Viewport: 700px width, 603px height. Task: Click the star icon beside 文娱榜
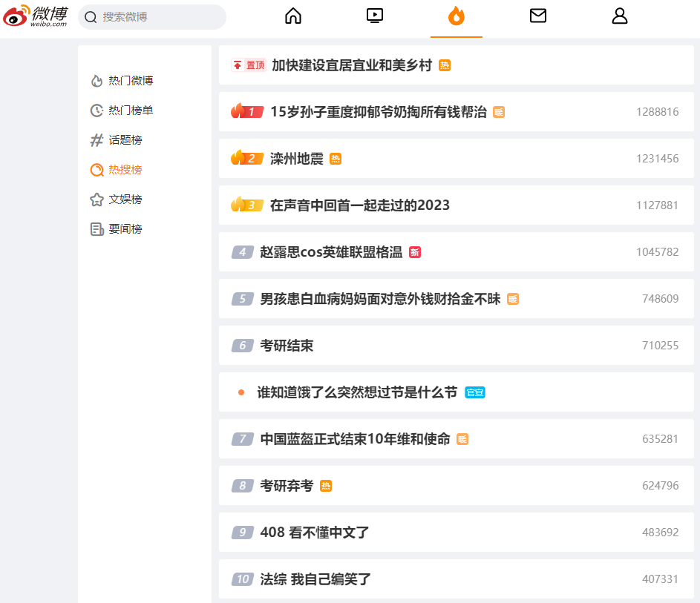click(x=97, y=200)
